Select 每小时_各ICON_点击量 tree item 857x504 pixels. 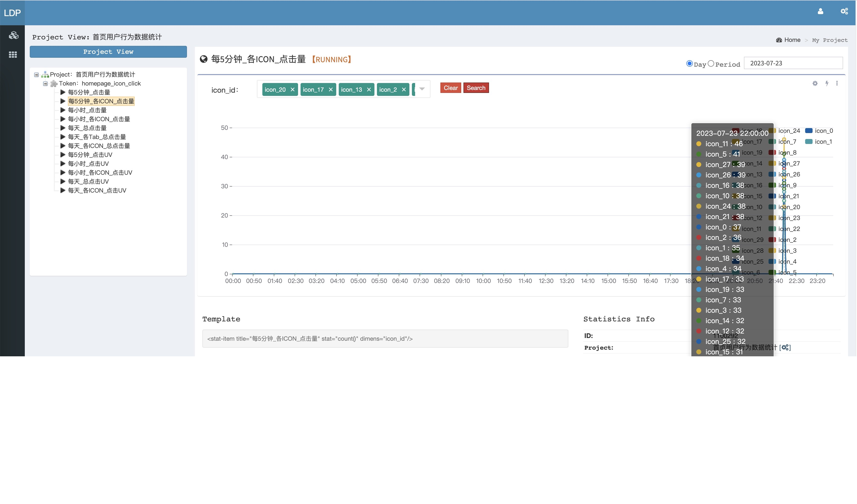coord(99,119)
